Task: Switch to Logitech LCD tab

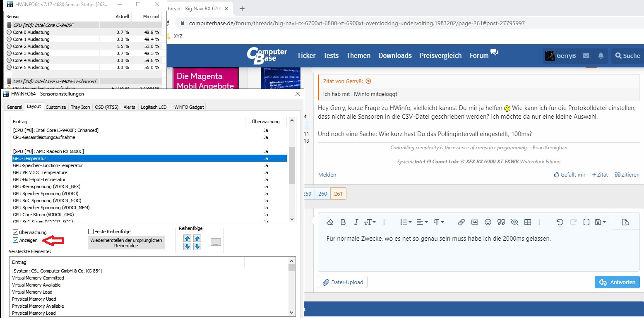Action: point(154,107)
